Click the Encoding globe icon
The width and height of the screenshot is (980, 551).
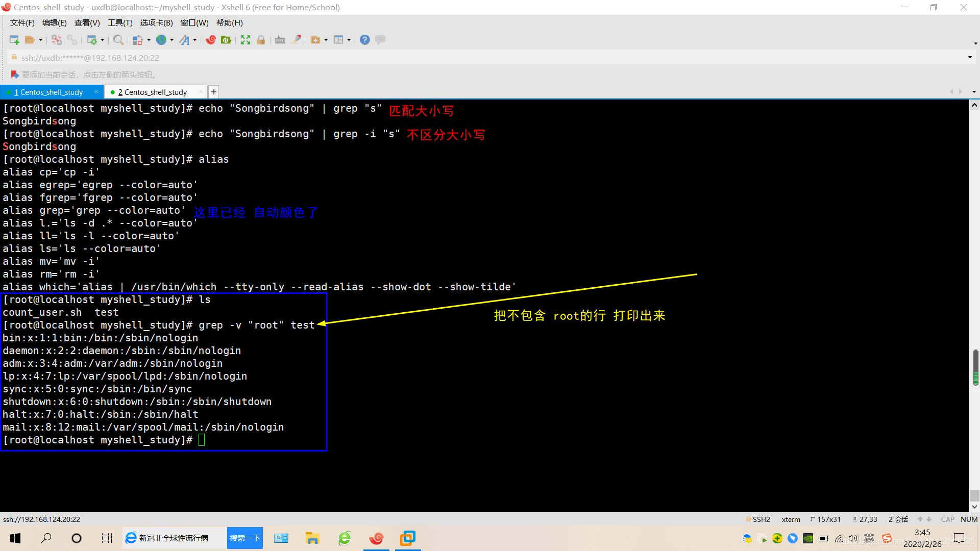(161, 40)
